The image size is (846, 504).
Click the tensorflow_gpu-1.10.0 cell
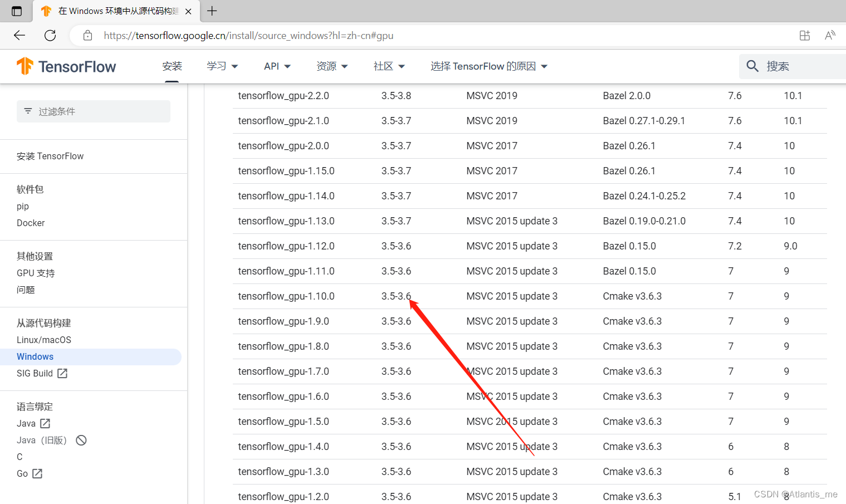[x=286, y=296]
